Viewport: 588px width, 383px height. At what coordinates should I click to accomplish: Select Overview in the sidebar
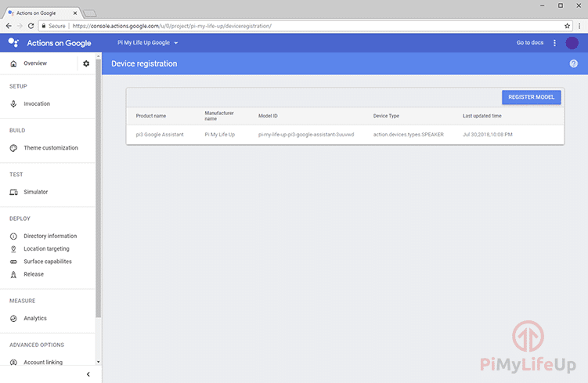[x=35, y=63]
